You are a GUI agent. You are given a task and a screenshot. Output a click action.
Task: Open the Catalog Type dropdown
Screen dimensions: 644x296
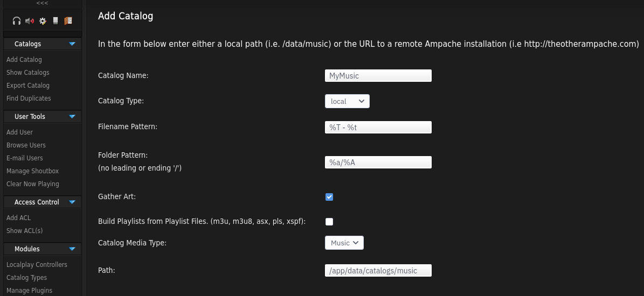(x=347, y=101)
